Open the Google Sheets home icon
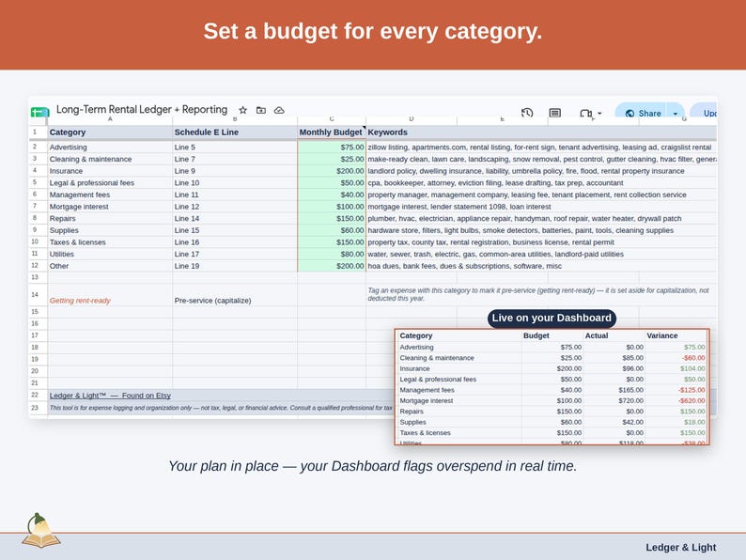The width and height of the screenshot is (746, 560). pos(40,113)
